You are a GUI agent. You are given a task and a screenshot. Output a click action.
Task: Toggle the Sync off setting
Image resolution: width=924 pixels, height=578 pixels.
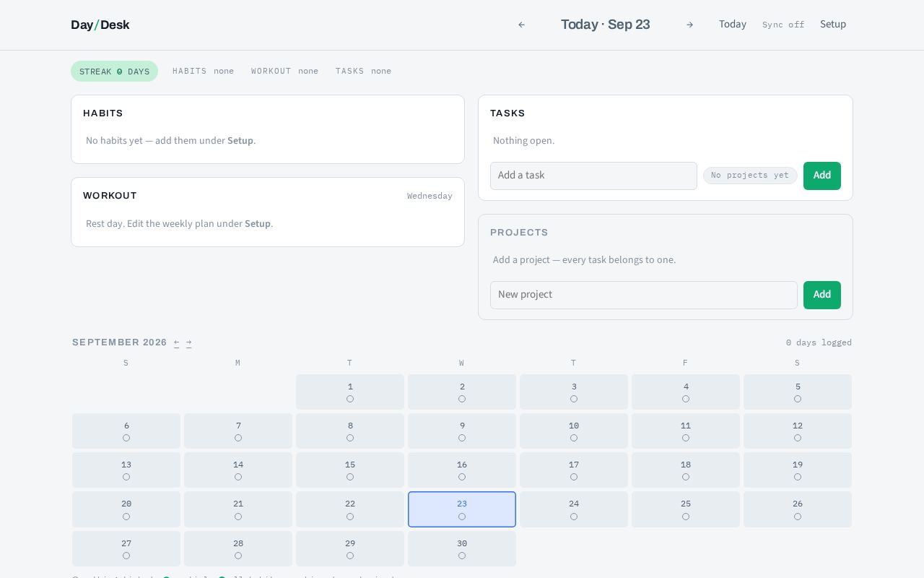[x=783, y=25]
